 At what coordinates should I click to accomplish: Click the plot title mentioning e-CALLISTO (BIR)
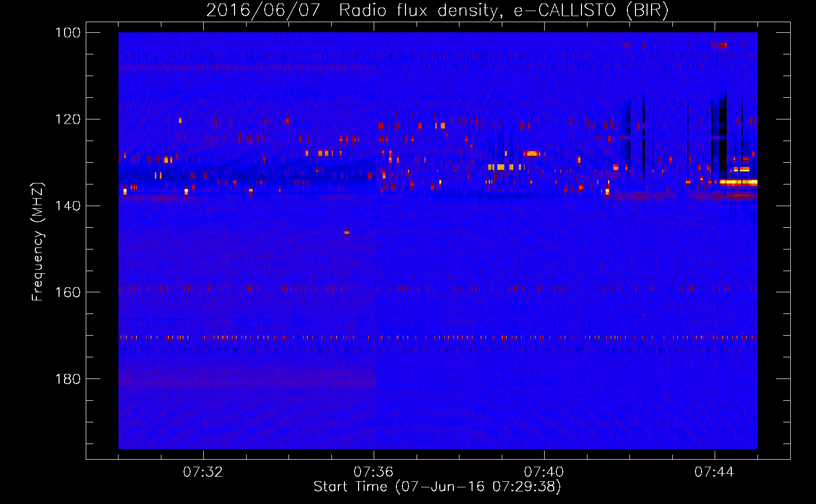(437, 10)
